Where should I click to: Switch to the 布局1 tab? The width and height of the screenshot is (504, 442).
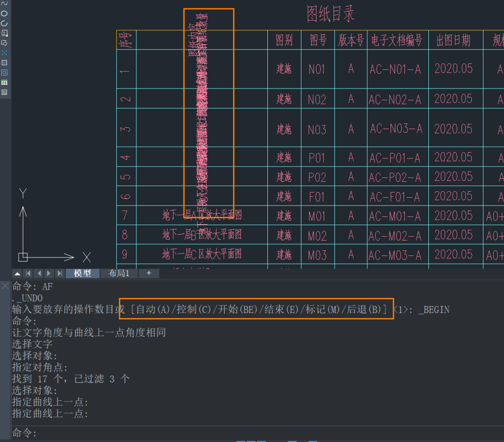(119, 273)
